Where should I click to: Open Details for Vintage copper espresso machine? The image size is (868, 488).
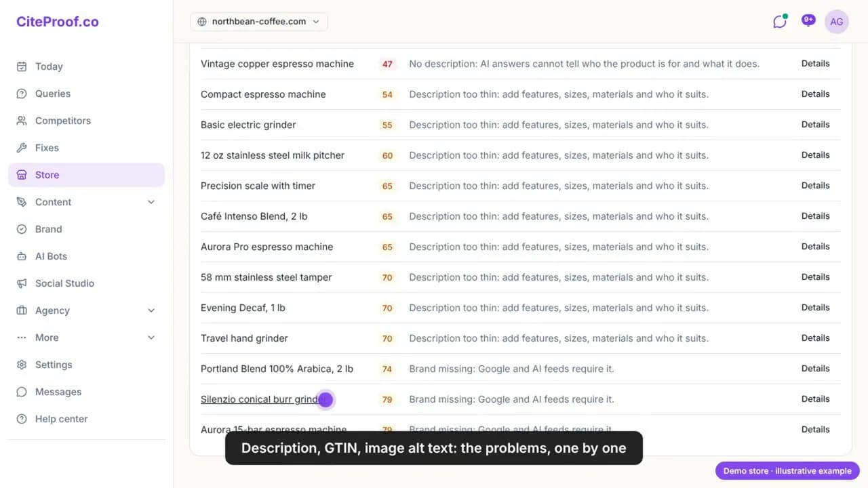pos(815,64)
